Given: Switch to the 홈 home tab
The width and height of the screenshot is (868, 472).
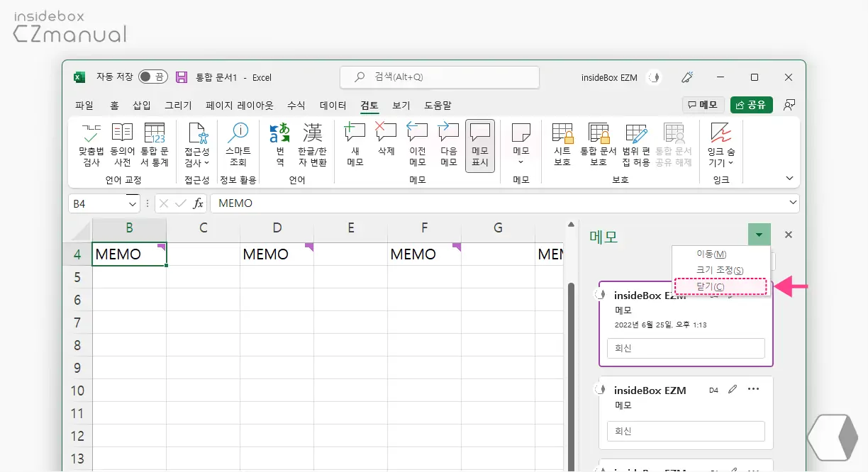Looking at the screenshot, I should tap(114, 105).
